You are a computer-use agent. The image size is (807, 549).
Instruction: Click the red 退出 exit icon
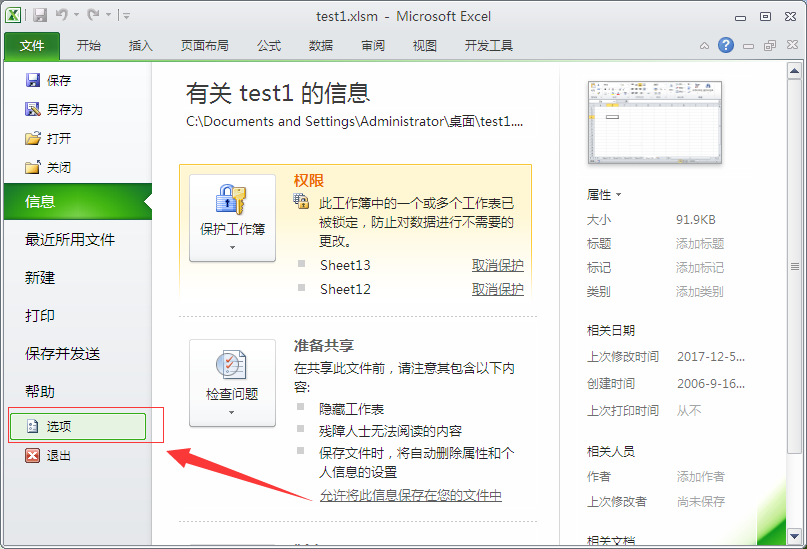32,455
